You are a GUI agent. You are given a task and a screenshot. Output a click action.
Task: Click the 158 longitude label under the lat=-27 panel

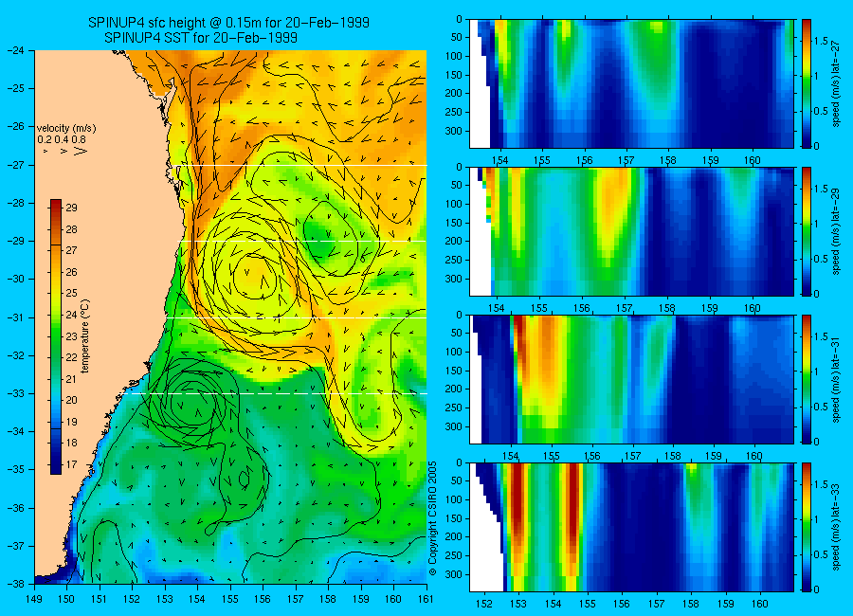coord(668,160)
